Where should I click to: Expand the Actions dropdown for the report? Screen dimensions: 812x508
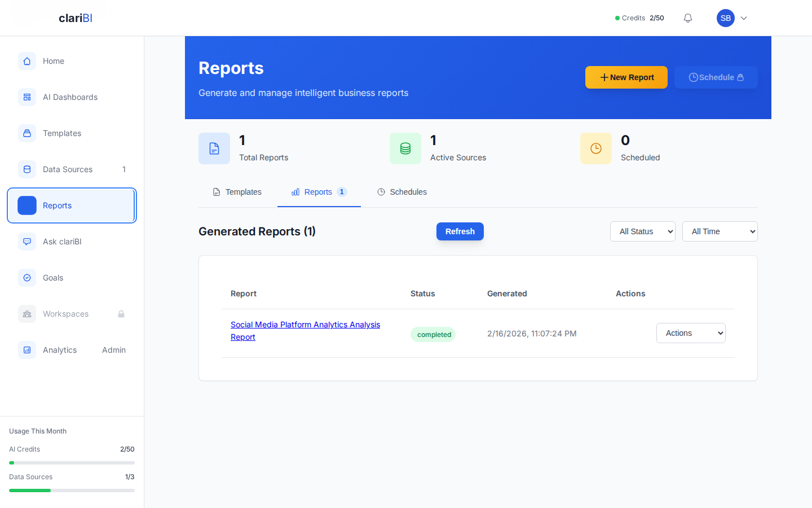(x=691, y=333)
